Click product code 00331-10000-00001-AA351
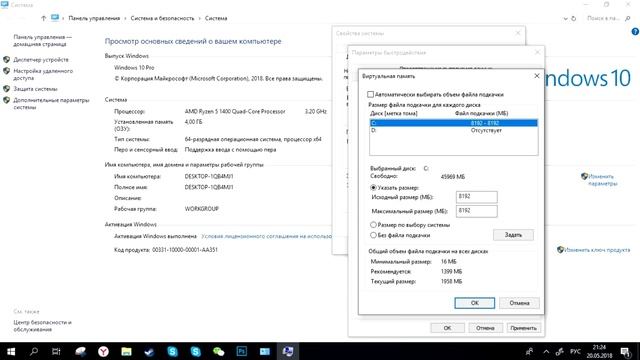The image size is (640, 360). coord(185,249)
